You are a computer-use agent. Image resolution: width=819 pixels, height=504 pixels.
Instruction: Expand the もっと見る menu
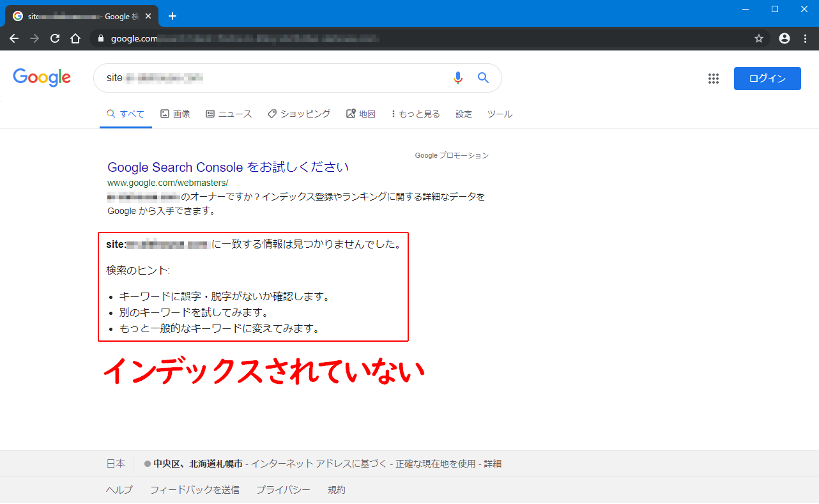click(416, 114)
